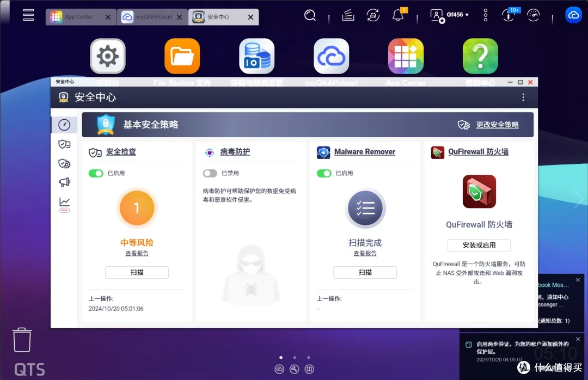This screenshot has height=380, width=588.
Task: Open the desktop recycle bin
Action: [x=22, y=340]
